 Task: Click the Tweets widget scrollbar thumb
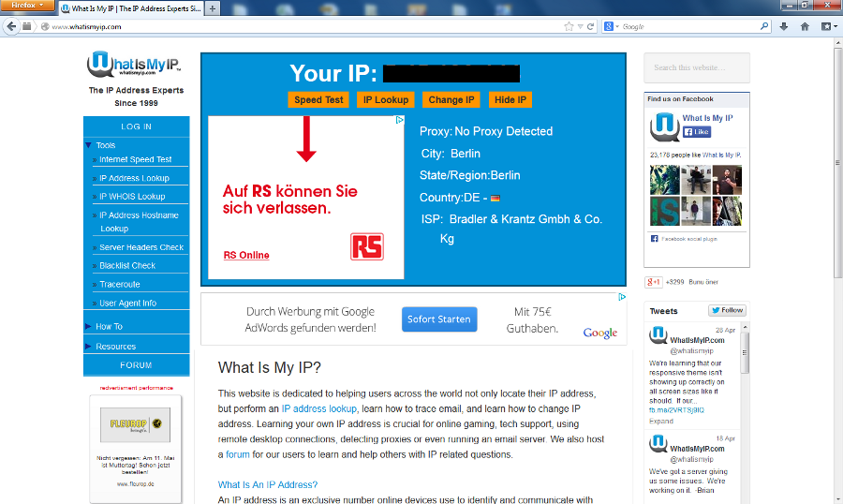pos(746,353)
